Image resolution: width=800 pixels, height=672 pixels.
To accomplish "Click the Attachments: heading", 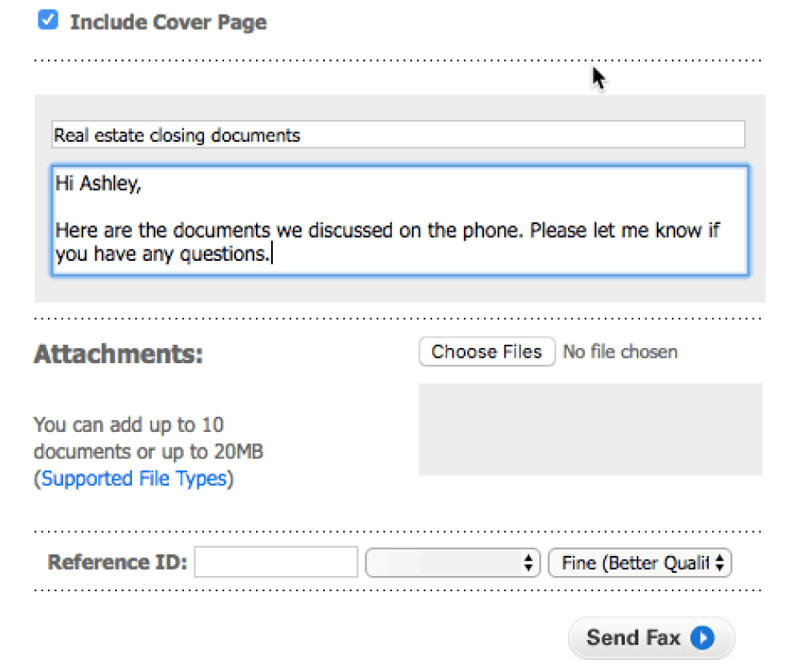I will [x=118, y=354].
